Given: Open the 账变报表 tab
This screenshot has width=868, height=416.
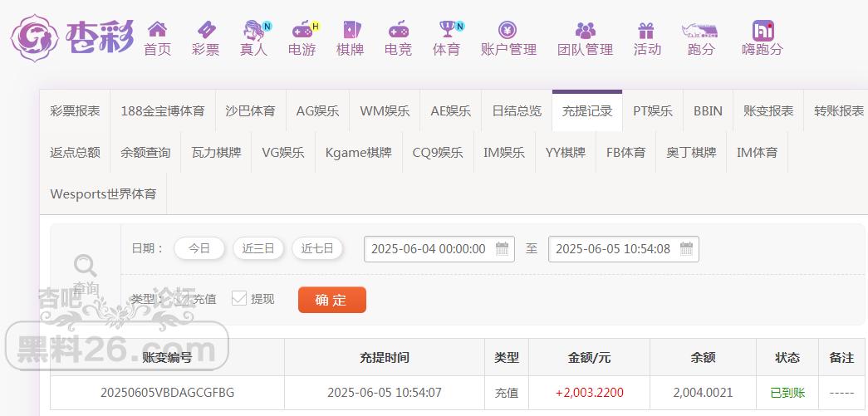Looking at the screenshot, I should click(767, 110).
